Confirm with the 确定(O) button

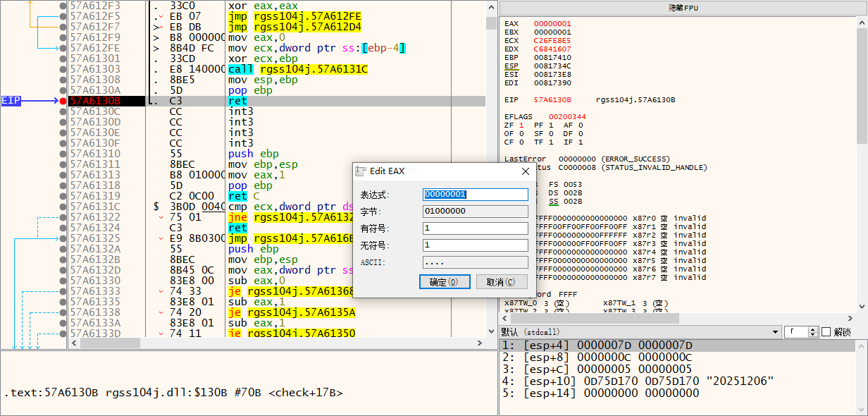pos(443,282)
